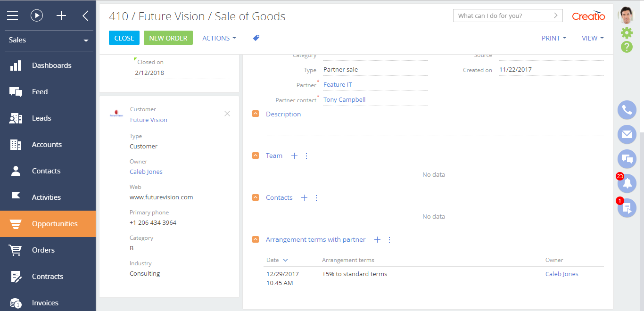Click the Activities flag icon

(x=16, y=197)
